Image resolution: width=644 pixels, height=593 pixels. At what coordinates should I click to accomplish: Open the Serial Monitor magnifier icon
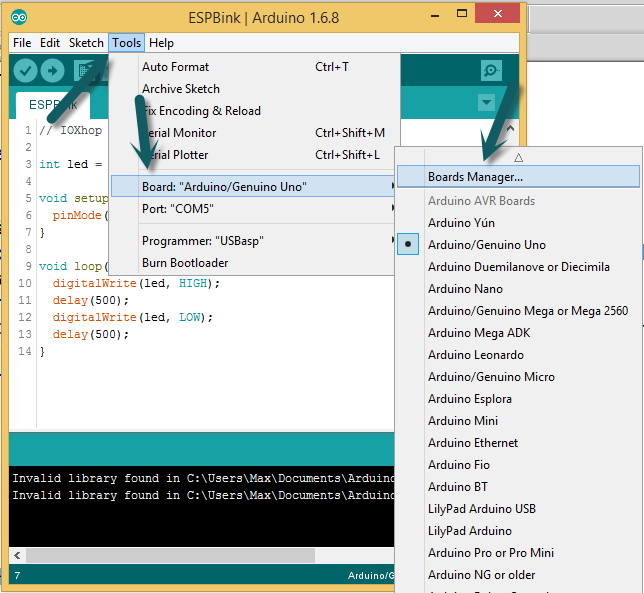pyautogui.click(x=491, y=70)
